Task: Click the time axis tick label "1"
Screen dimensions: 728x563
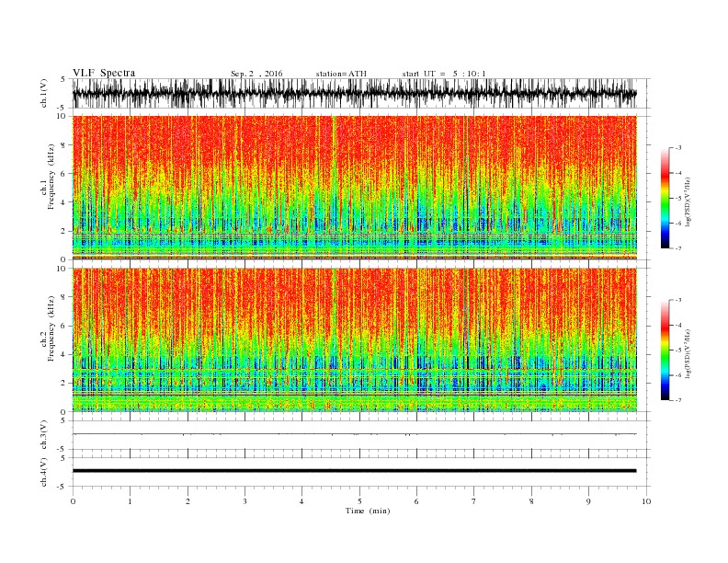Action: pyautogui.click(x=130, y=501)
